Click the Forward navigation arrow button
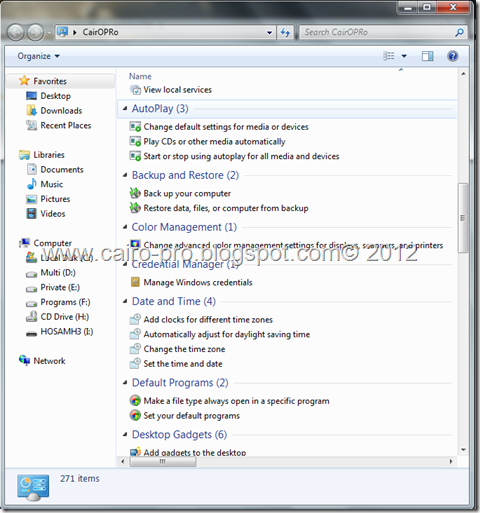The width and height of the screenshot is (480, 513). tap(35, 33)
